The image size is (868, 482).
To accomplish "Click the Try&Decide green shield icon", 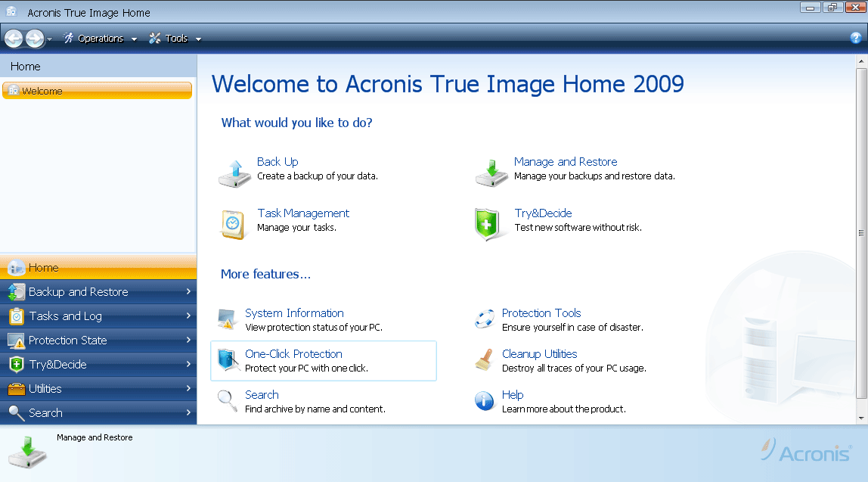I will click(x=487, y=224).
